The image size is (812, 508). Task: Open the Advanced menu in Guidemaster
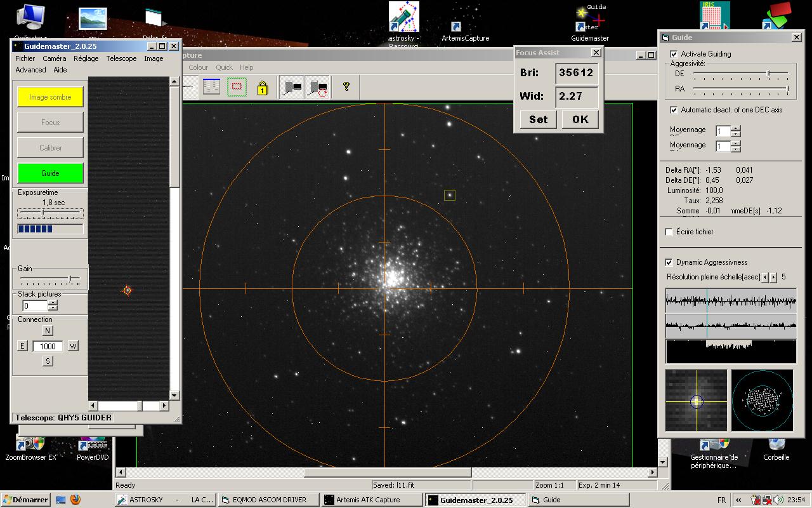[31, 70]
